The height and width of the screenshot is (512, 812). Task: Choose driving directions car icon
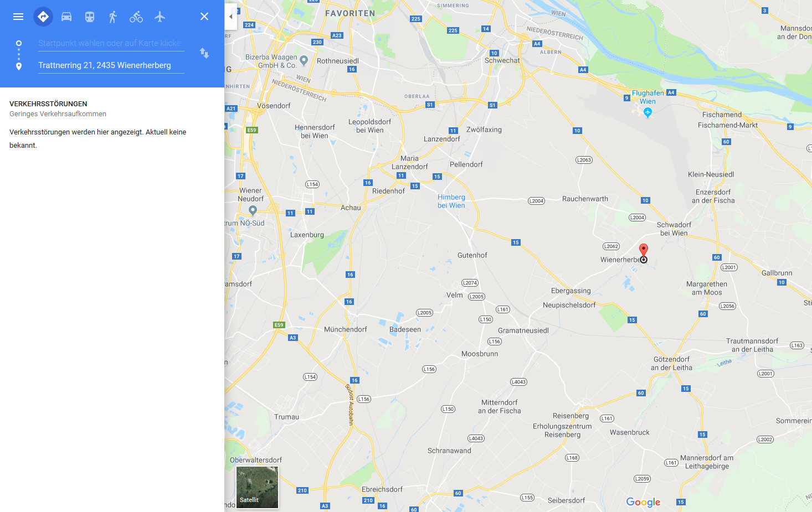66,17
